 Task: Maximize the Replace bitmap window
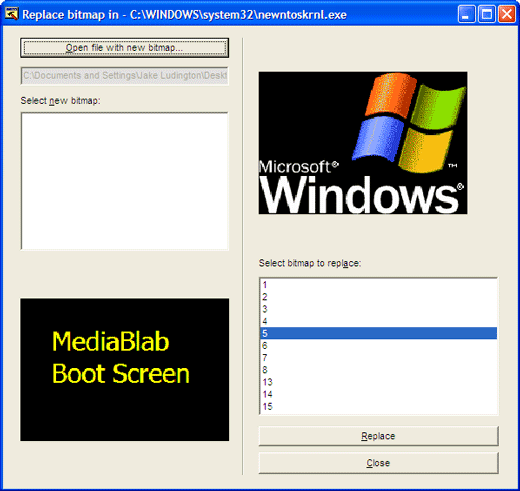pos(487,14)
